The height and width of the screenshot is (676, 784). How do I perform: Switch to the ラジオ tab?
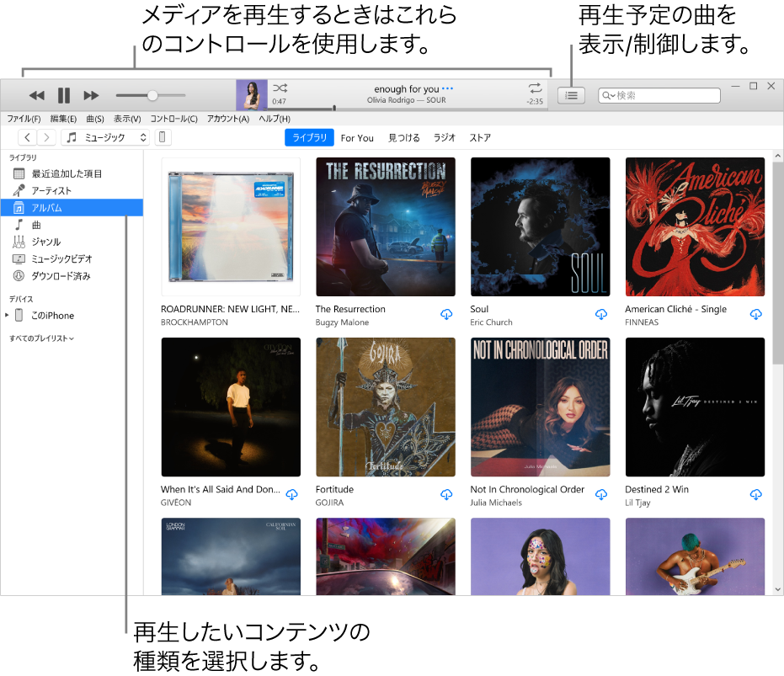point(445,137)
